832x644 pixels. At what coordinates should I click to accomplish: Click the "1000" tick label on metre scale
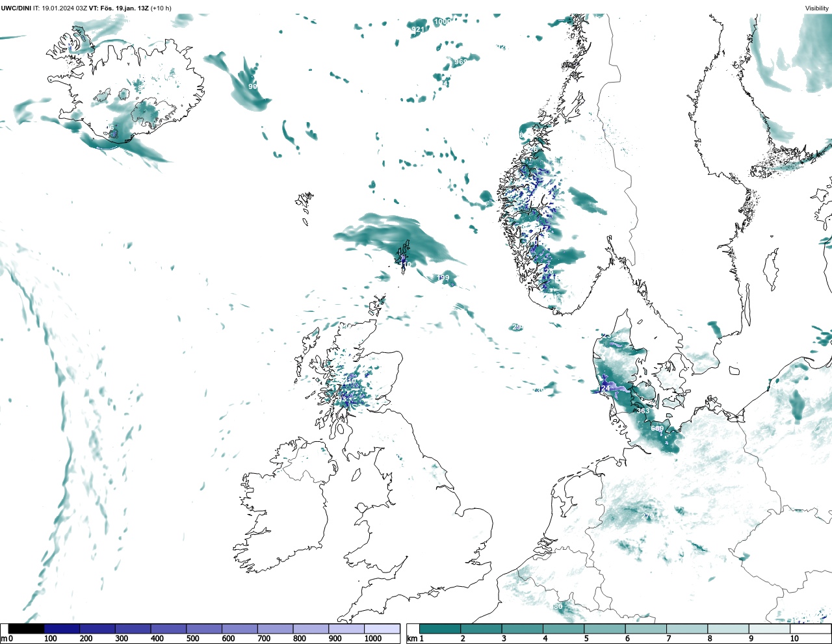point(373,639)
